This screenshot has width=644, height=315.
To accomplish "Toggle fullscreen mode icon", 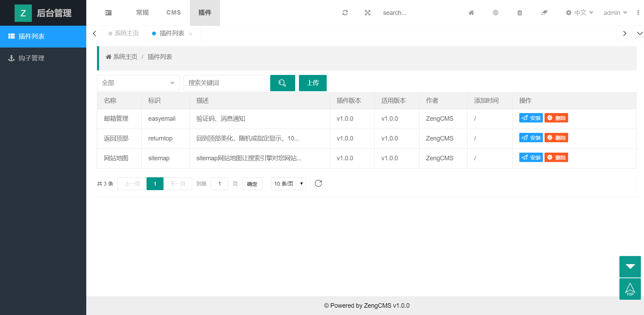I will click(x=368, y=13).
